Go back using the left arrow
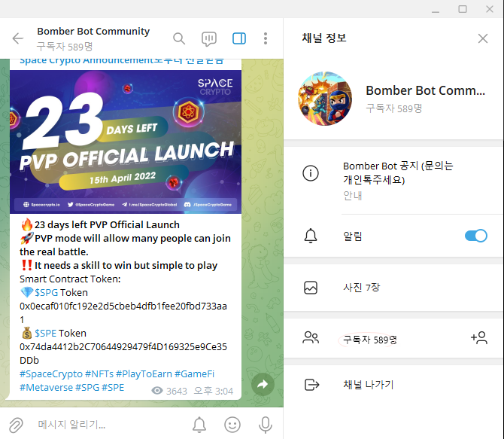The height and width of the screenshot is (439, 504). click(x=18, y=38)
